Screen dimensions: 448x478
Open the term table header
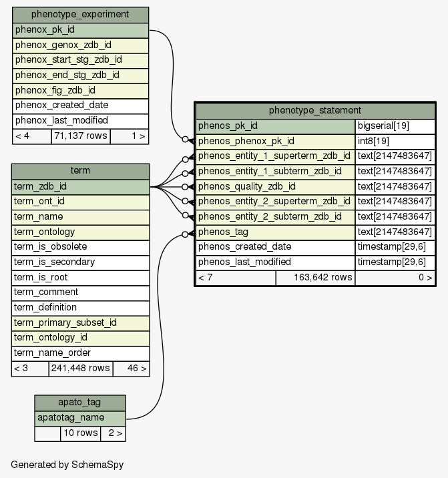click(x=80, y=171)
